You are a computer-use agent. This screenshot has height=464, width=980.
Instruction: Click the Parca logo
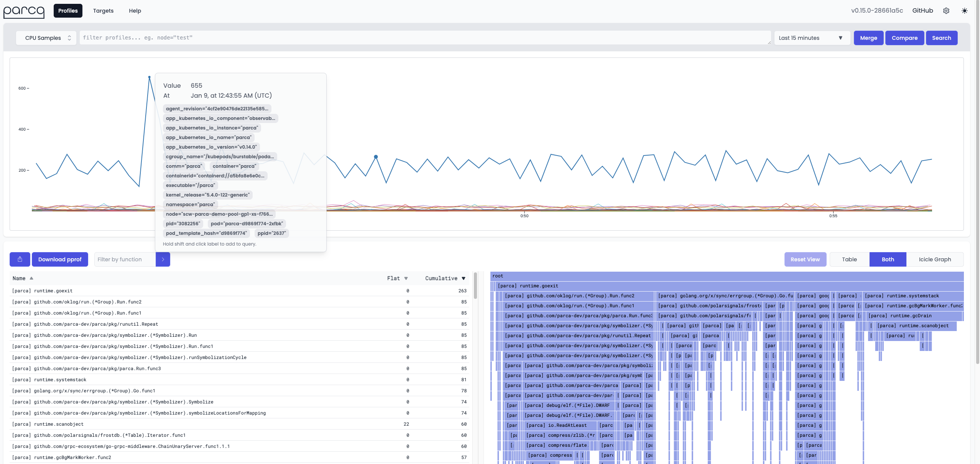[x=24, y=11]
